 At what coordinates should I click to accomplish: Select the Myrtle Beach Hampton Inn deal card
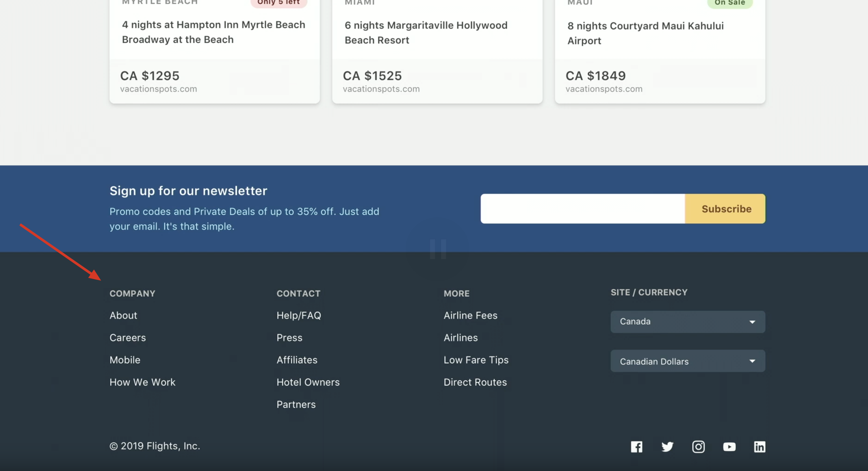[x=214, y=50]
